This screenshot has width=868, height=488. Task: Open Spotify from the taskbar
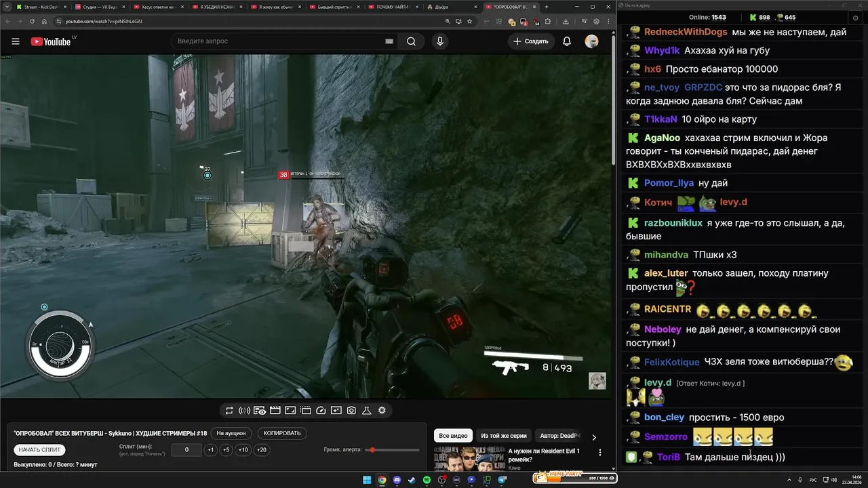click(x=427, y=480)
